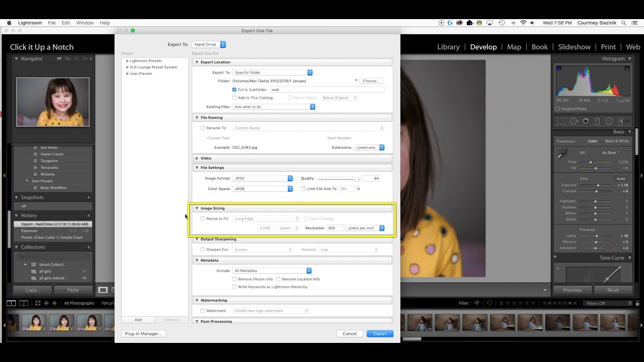Open pixels per inch dropdown
This screenshot has height=362, width=644.
point(365,228)
